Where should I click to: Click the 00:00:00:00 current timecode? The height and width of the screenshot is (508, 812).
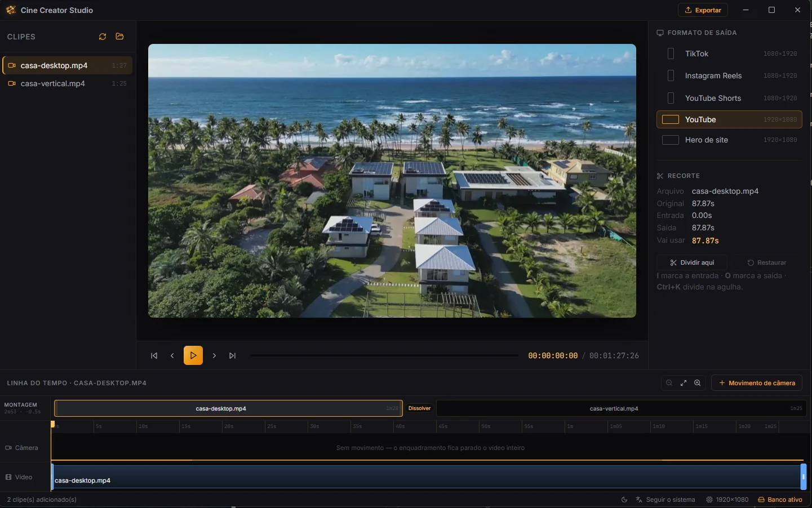click(553, 355)
